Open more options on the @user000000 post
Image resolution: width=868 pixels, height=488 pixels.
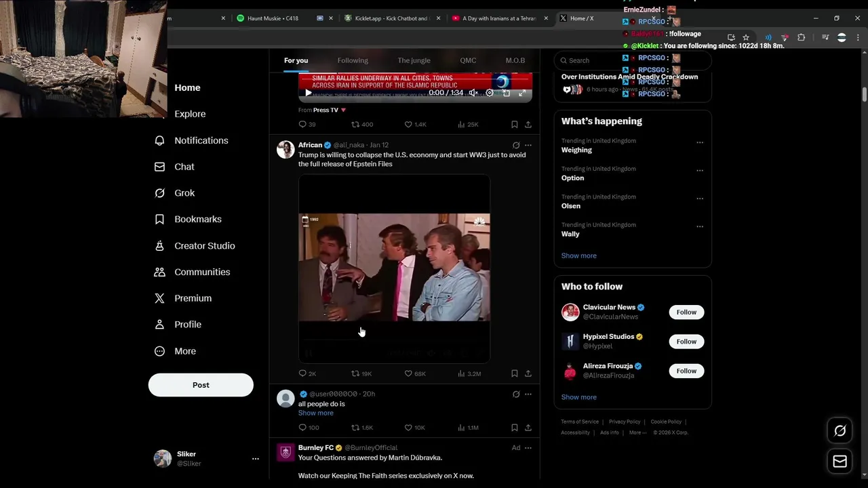tap(528, 394)
